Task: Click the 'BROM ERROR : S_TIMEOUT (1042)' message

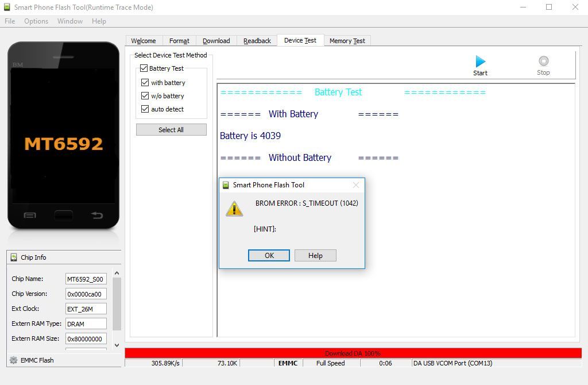Action: (307, 203)
